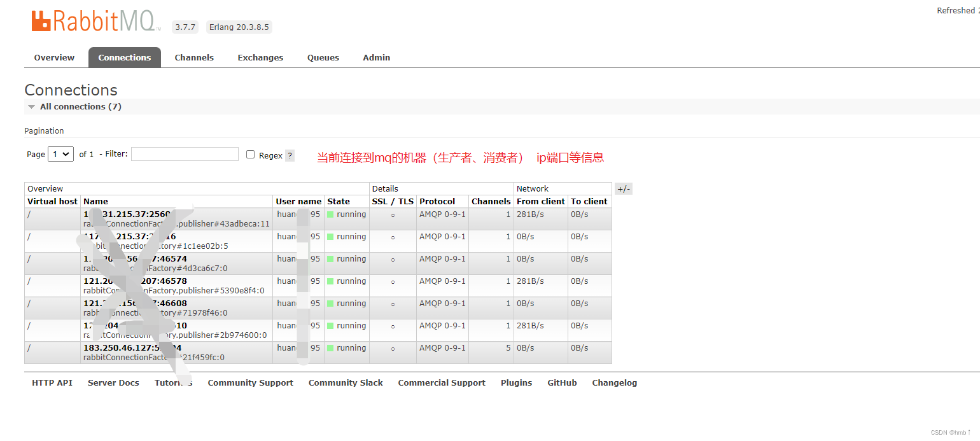Open the Regex help question mark

[x=290, y=155]
